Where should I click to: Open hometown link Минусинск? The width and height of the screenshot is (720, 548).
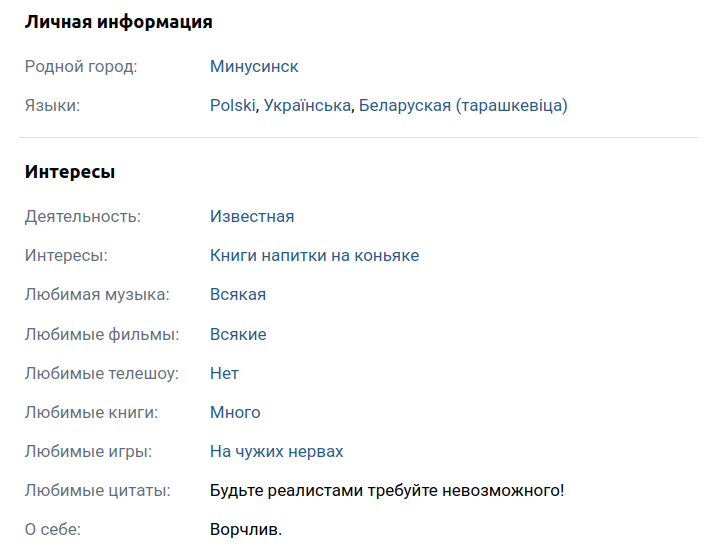(x=254, y=67)
